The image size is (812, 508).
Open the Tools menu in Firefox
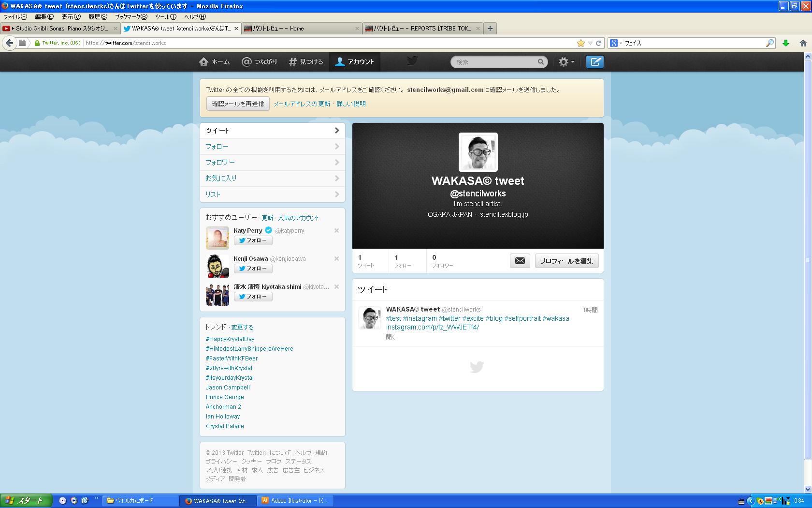pos(166,17)
